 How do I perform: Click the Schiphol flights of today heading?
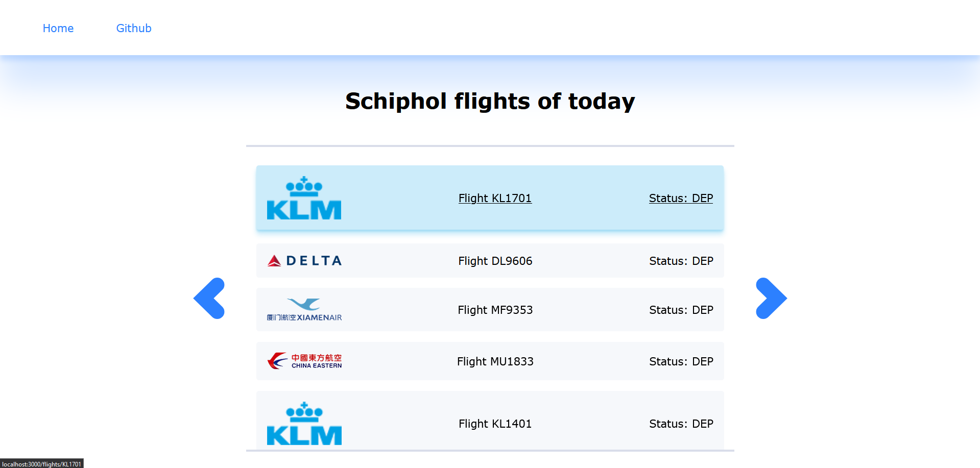tap(490, 101)
